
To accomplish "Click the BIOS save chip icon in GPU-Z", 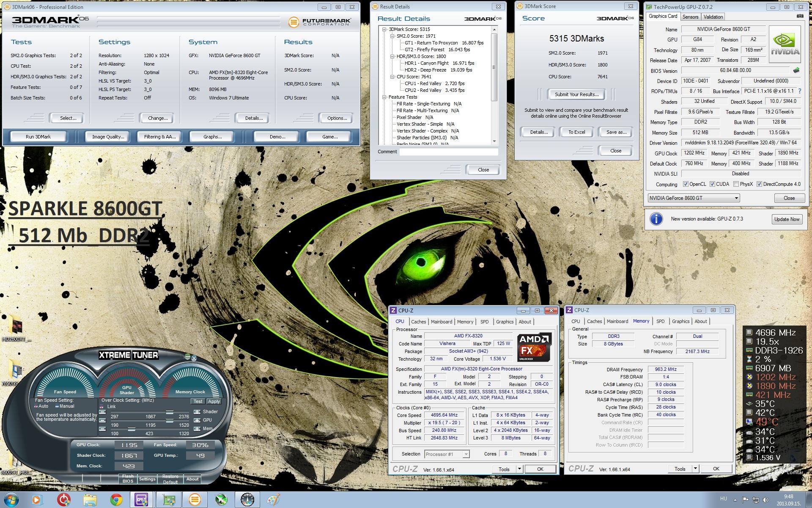I will tap(796, 70).
